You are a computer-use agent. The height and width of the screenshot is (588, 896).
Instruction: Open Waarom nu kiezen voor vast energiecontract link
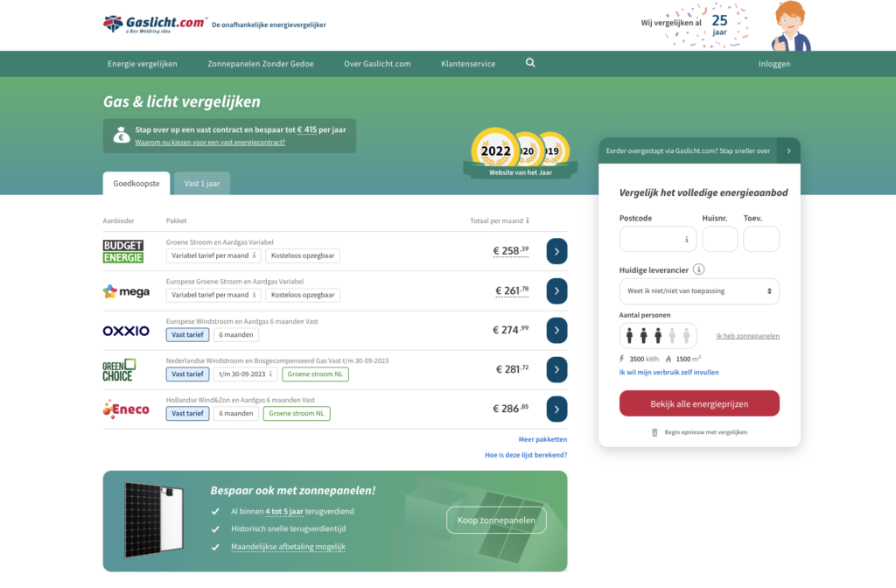pyautogui.click(x=210, y=143)
